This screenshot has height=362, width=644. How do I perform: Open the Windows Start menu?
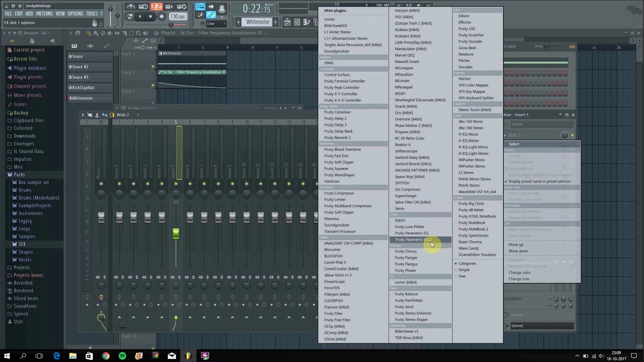[x=7, y=356]
